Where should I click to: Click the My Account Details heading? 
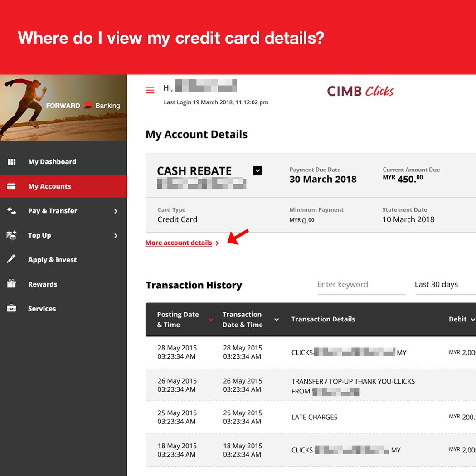coord(196,135)
